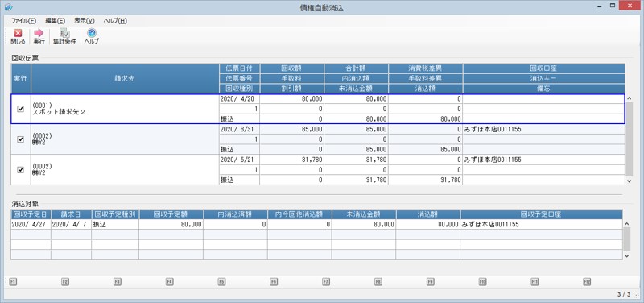Open the 表示(V) menu

85,21
